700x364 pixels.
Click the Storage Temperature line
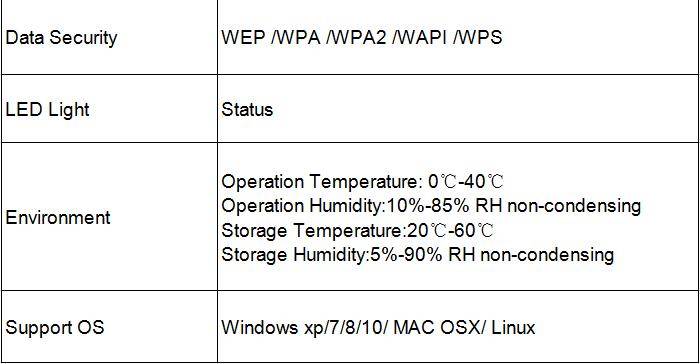[x=358, y=230]
